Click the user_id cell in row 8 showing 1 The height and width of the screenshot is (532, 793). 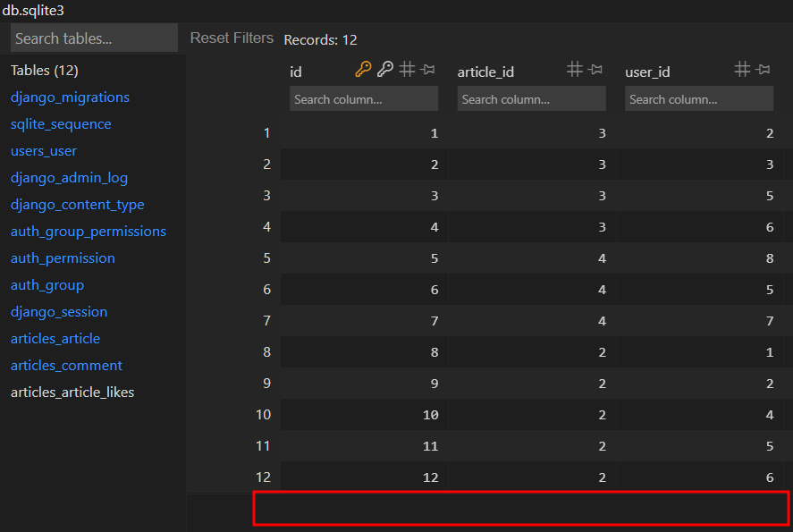click(700, 352)
